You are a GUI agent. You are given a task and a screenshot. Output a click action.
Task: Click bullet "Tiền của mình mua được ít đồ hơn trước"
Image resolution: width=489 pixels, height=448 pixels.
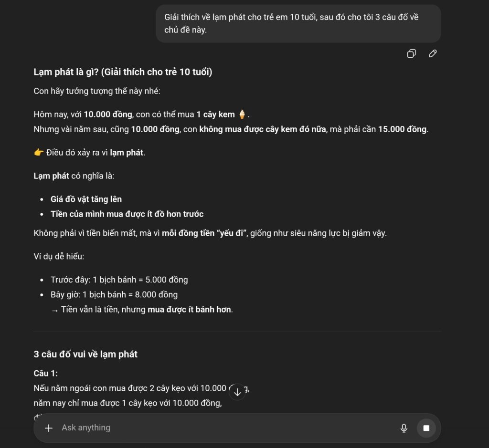(x=127, y=214)
